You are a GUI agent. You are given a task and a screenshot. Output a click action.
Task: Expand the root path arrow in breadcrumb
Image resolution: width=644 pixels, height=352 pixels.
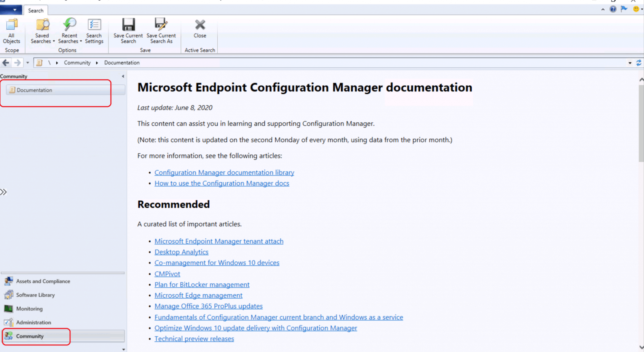tap(57, 63)
